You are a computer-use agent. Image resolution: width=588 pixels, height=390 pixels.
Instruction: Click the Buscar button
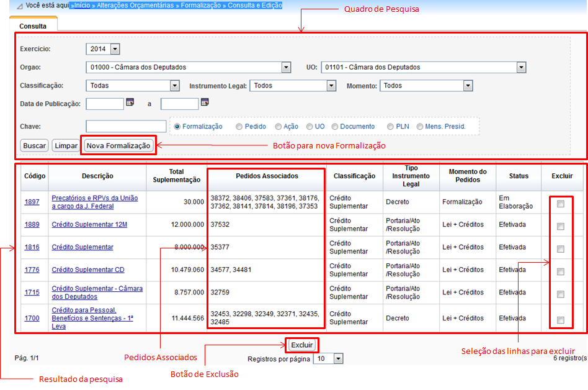34,146
